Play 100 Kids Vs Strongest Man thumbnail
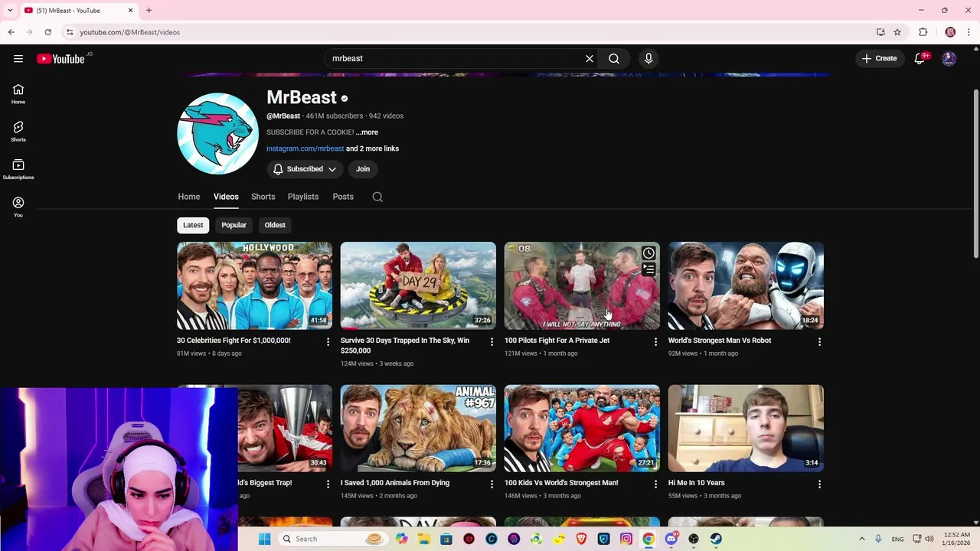Screen dimensions: 980x551 pyautogui.click(x=582, y=428)
